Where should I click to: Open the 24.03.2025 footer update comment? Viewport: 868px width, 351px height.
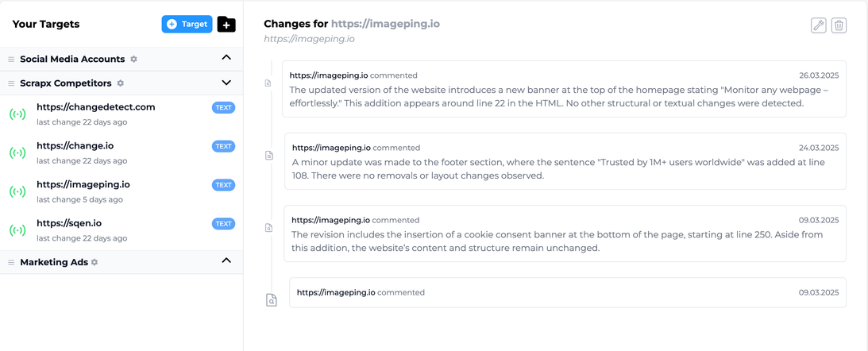click(x=565, y=161)
